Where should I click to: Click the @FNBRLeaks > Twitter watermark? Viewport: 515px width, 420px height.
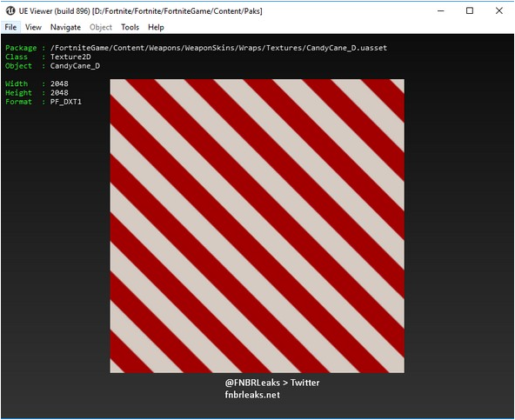(272, 383)
